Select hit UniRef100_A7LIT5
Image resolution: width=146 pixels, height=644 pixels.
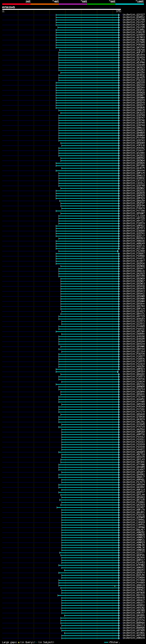(133, 60)
